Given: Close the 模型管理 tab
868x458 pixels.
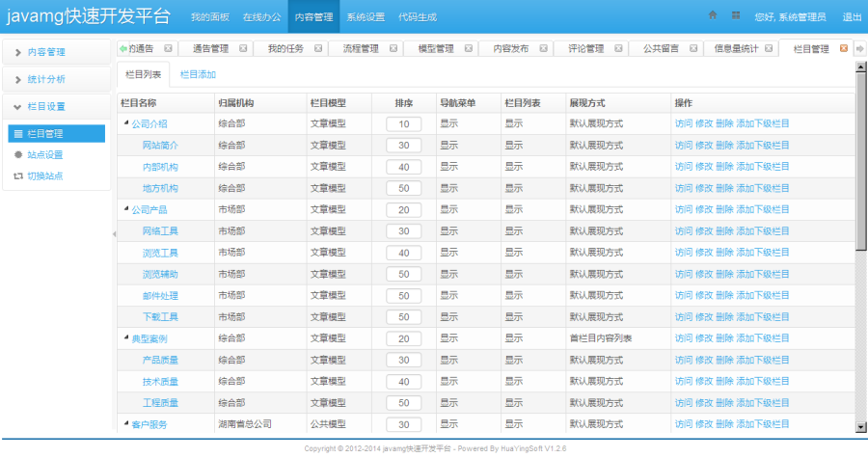Looking at the screenshot, I should pyautogui.click(x=469, y=48).
